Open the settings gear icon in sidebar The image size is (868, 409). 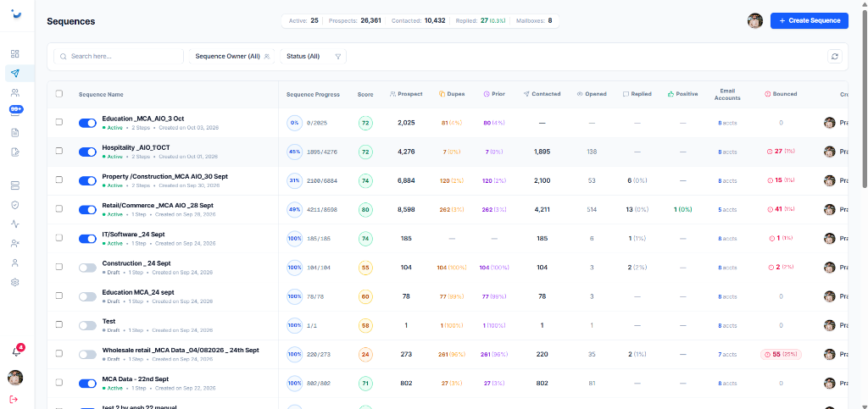(x=15, y=283)
